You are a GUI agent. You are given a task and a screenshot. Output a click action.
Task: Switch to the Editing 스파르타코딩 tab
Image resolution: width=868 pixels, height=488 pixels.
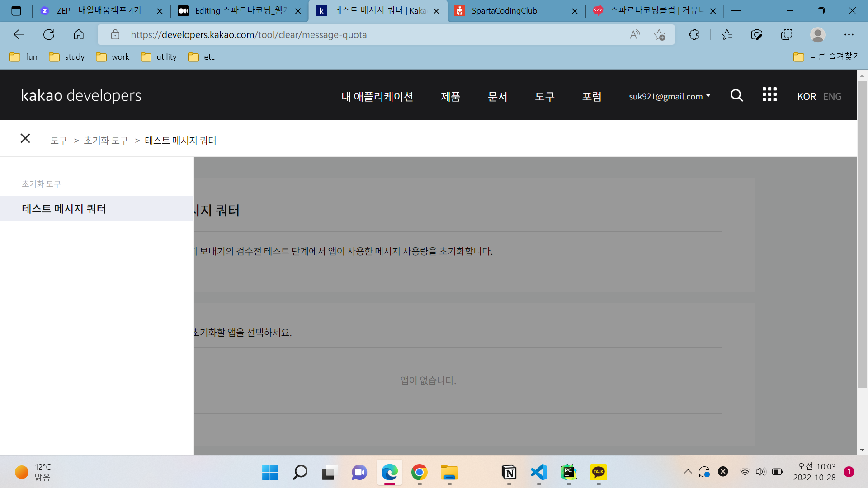(x=240, y=11)
